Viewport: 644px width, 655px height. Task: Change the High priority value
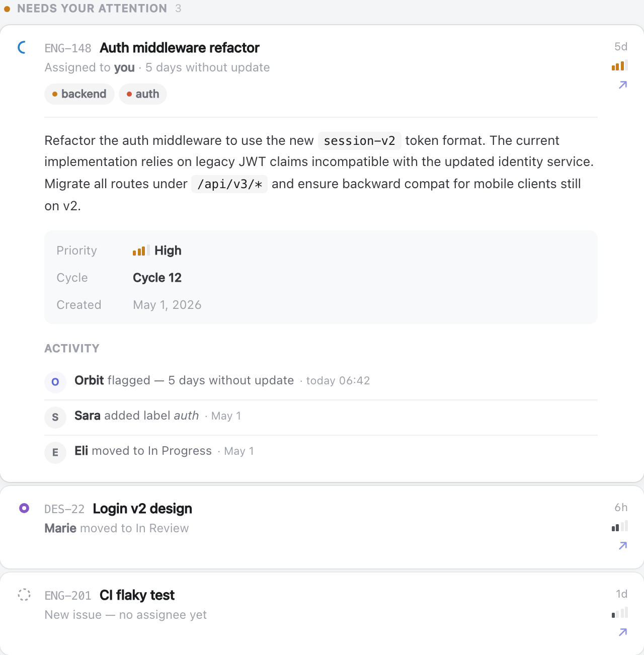click(157, 251)
